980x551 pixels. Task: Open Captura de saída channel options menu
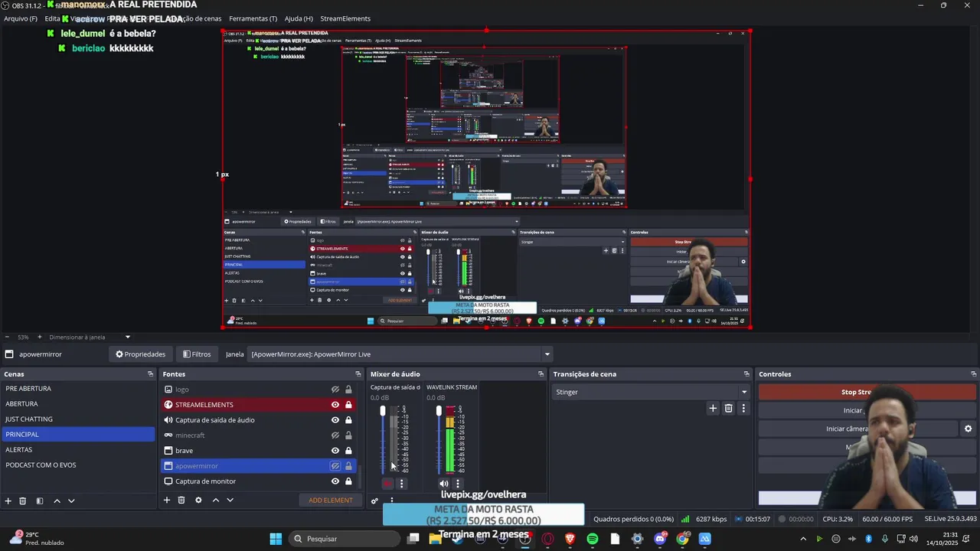tap(401, 483)
